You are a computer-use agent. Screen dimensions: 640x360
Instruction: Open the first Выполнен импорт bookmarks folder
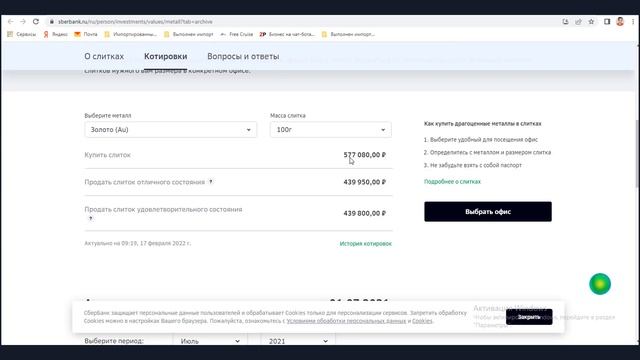(x=189, y=34)
